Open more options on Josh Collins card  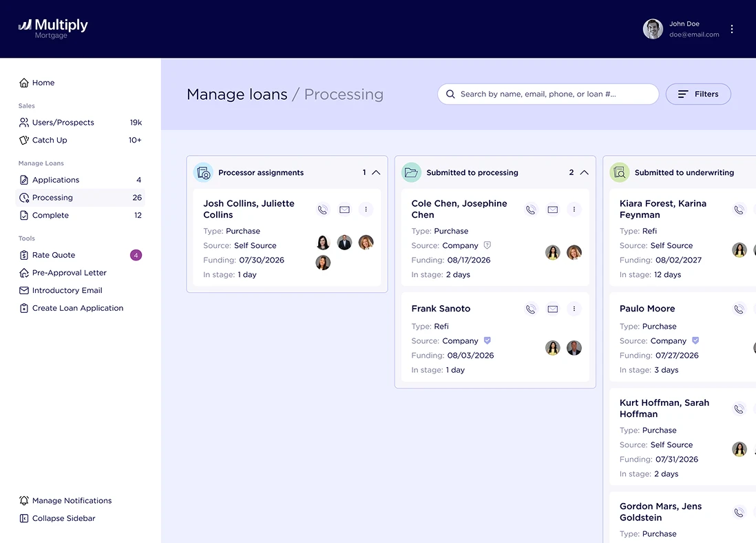tap(366, 209)
